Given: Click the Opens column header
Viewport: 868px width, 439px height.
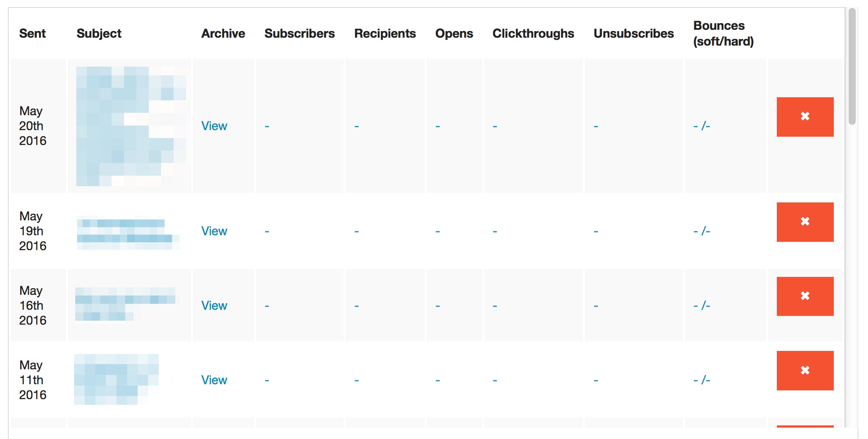Looking at the screenshot, I should (x=454, y=34).
